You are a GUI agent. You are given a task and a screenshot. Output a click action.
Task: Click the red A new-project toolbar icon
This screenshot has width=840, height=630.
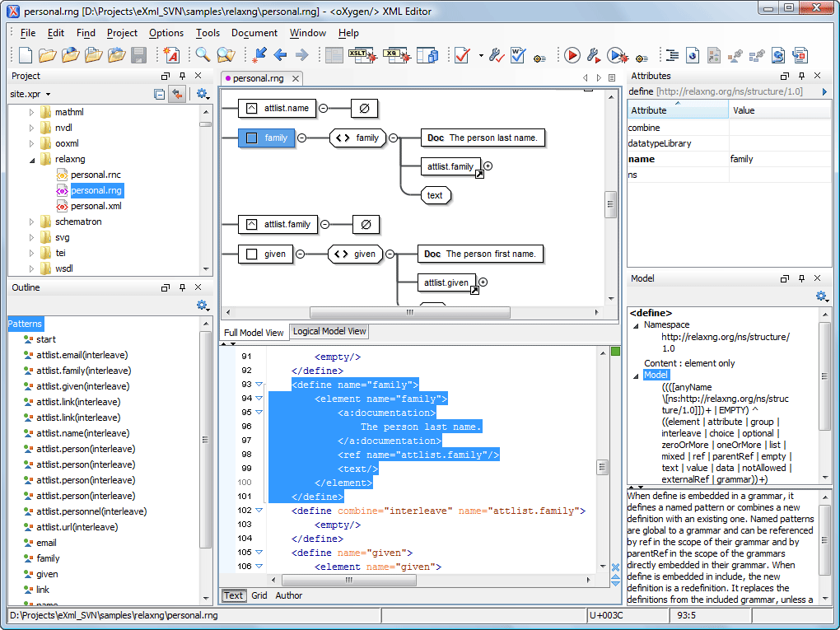[x=171, y=55]
